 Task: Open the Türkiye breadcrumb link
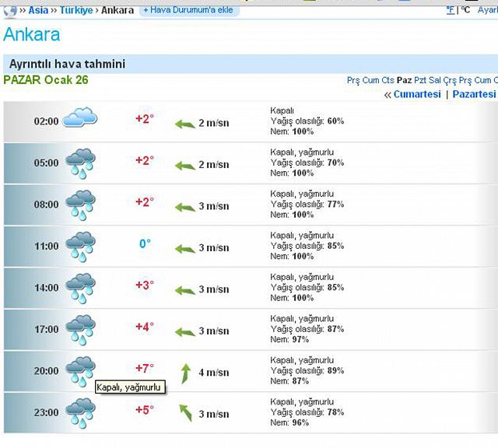[76, 11]
